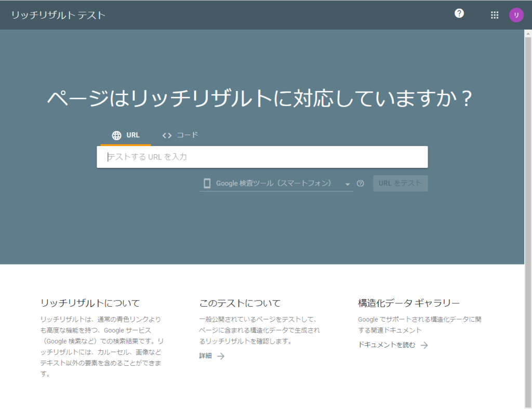Click the globe icon on URL tab

coord(116,136)
